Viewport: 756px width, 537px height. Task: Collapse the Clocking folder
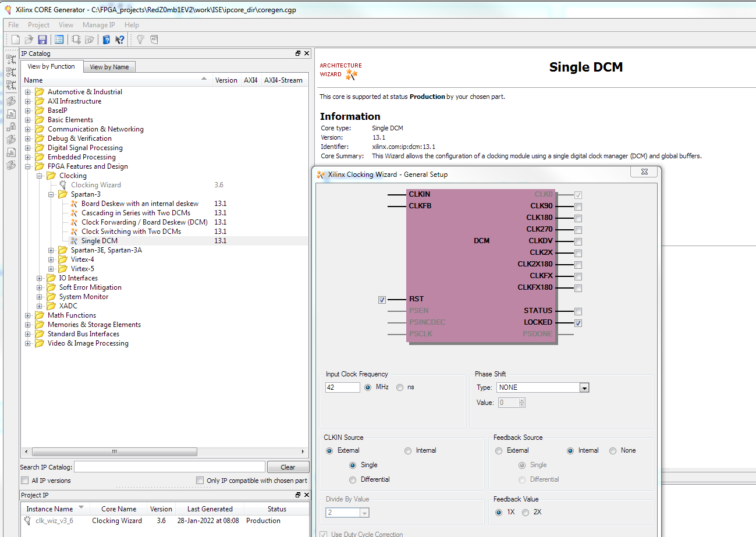coord(39,176)
